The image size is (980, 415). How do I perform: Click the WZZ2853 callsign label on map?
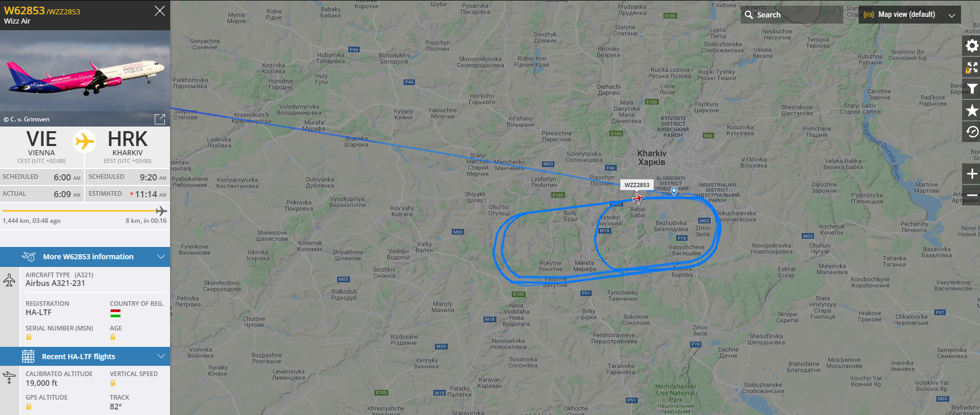637,185
